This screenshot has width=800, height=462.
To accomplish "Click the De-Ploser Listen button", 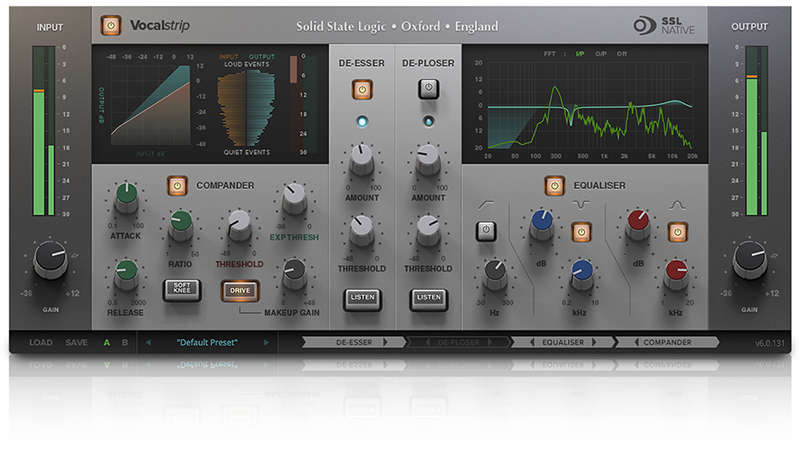I will click(x=429, y=298).
